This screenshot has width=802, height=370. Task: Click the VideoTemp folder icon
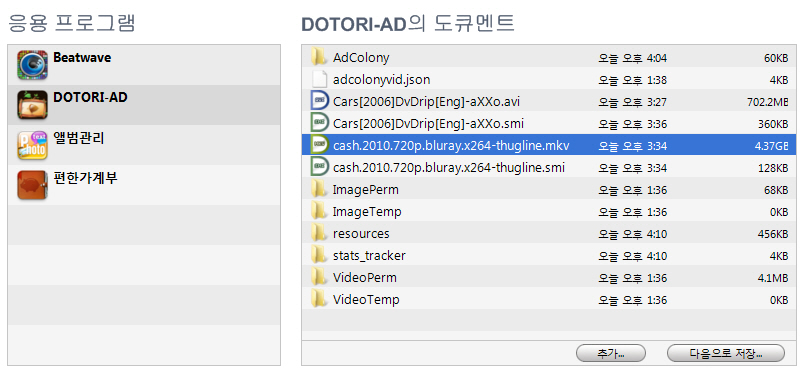click(319, 299)
